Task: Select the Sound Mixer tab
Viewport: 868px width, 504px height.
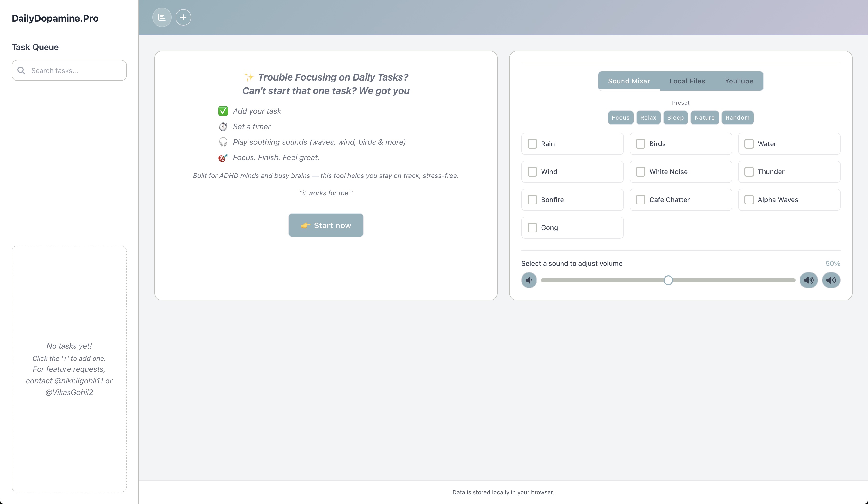Action: pyautogui.click(x=629, y=81)
